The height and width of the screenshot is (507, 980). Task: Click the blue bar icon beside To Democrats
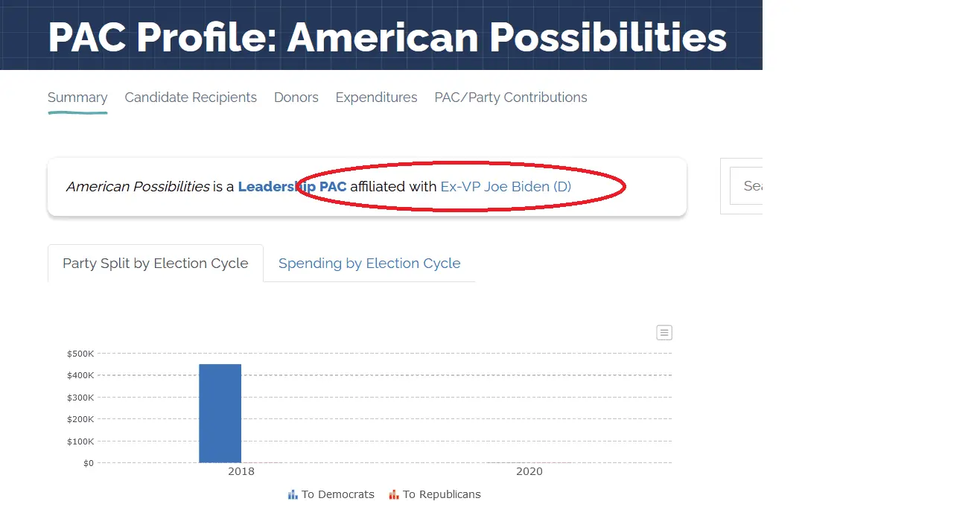tap(293, 494)
